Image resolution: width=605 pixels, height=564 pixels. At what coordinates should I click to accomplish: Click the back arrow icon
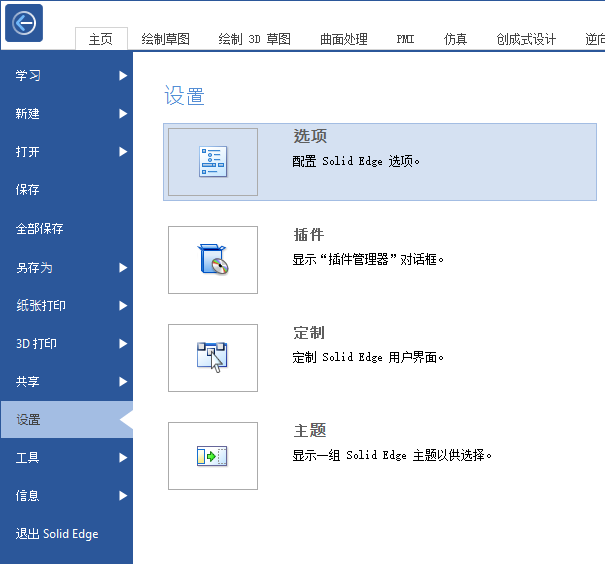23,23
